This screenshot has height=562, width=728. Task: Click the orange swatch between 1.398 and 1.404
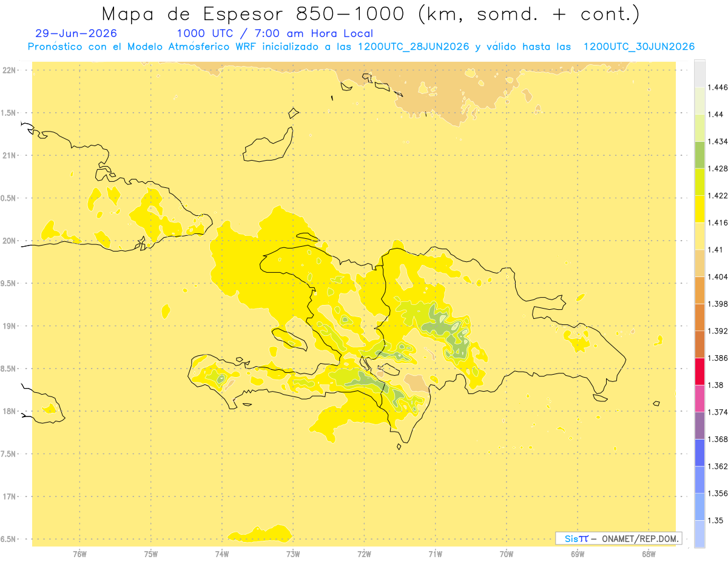pos(699,290)
